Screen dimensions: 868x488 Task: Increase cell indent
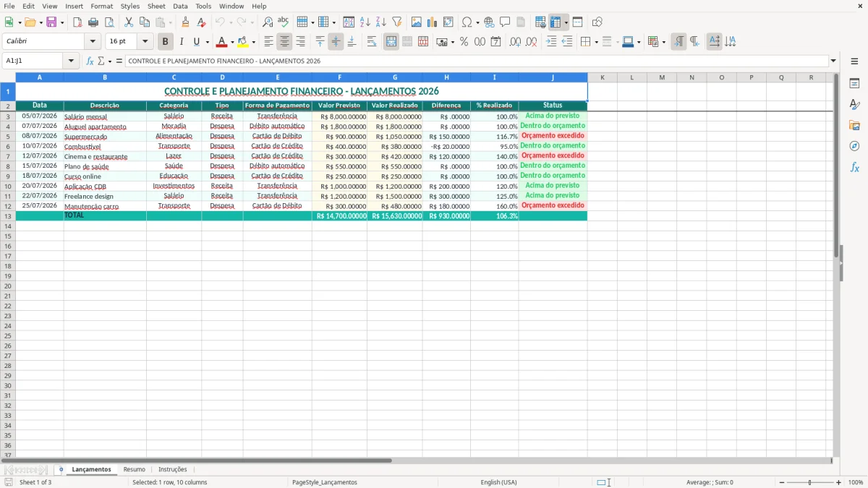(551, 42)
